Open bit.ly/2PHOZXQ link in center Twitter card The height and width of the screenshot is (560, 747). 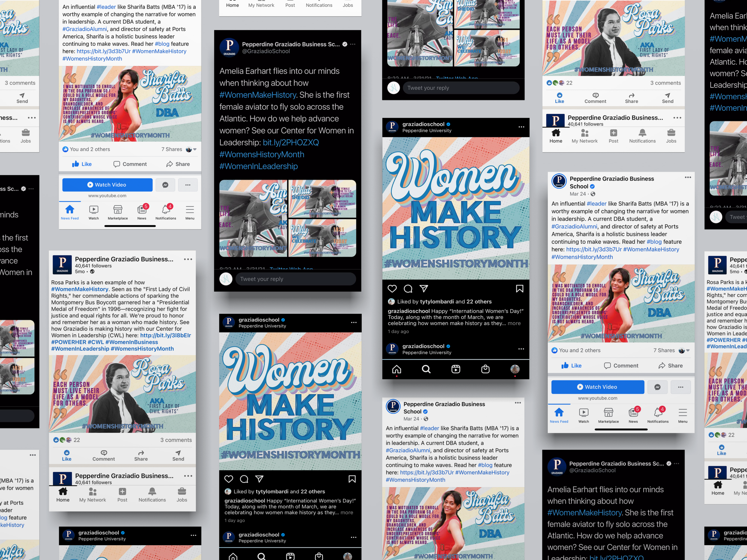(291, 142)
